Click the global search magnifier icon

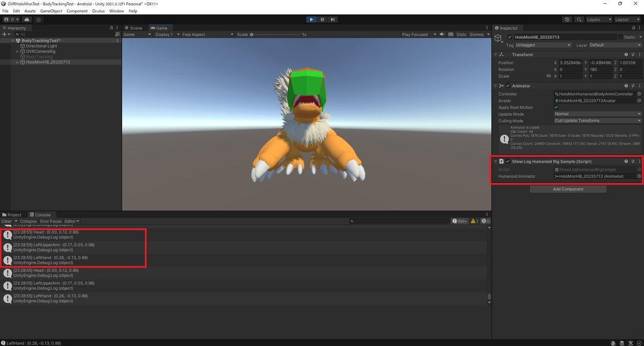point(579,19)
